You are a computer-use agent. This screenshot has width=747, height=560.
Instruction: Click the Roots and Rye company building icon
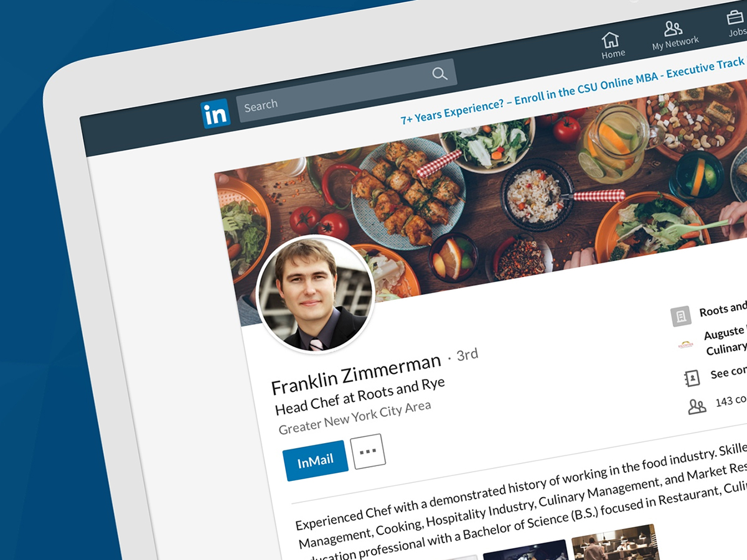(681, 316)
